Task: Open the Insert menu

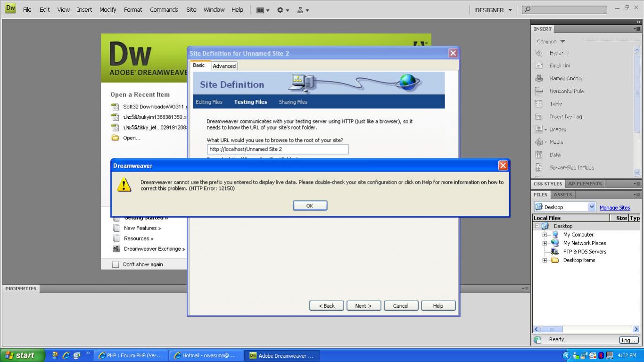Action: pos(84,9)
